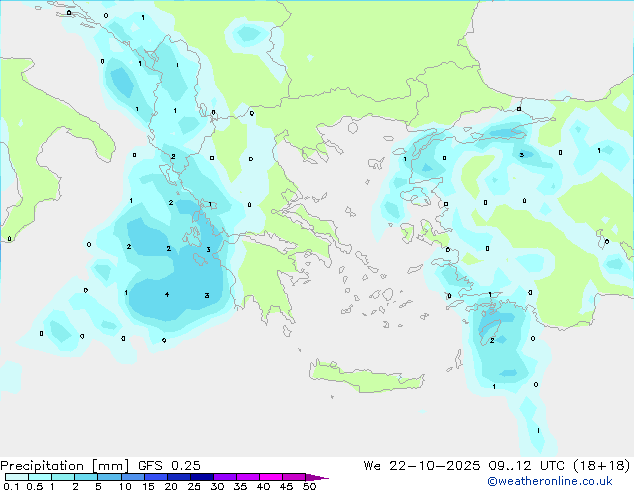
Task: Click the "(18+18)" forecast offset text
Action: point(602,466)
